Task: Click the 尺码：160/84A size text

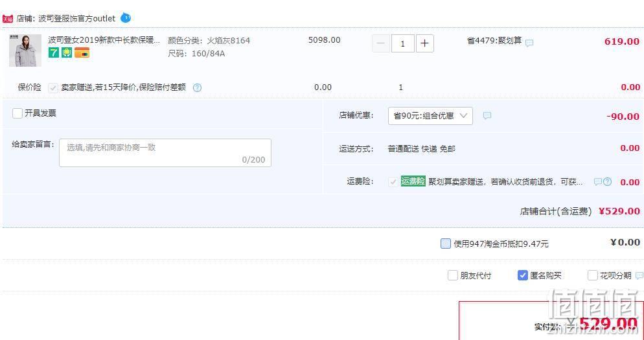Action: (196, 54)
